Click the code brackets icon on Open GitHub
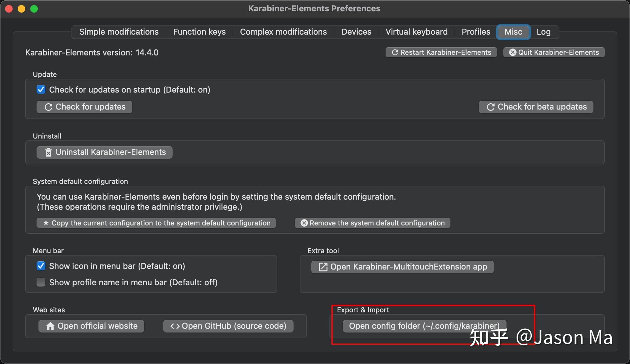 point(175,326)
